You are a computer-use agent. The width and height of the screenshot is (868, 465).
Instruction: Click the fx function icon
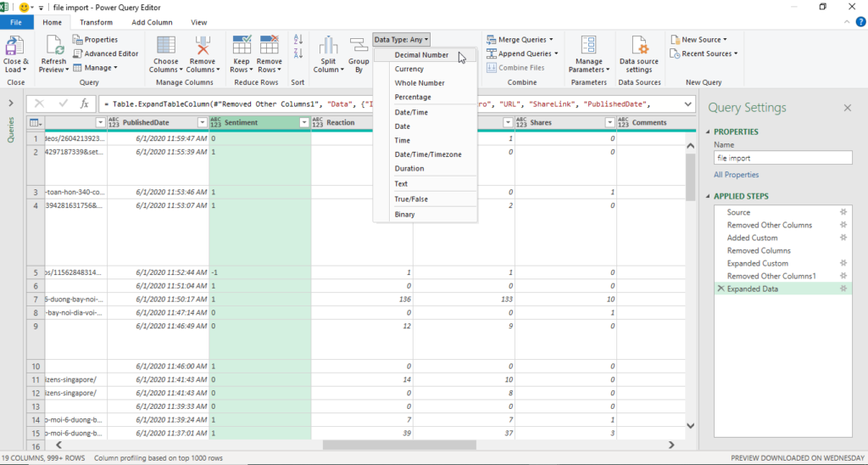coord(84,104)
